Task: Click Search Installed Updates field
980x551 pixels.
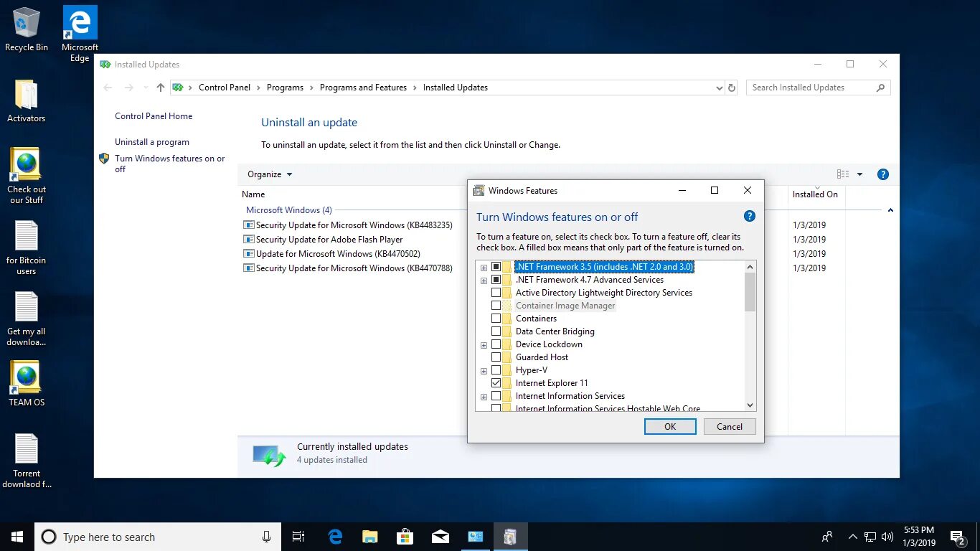Action: 819,88
